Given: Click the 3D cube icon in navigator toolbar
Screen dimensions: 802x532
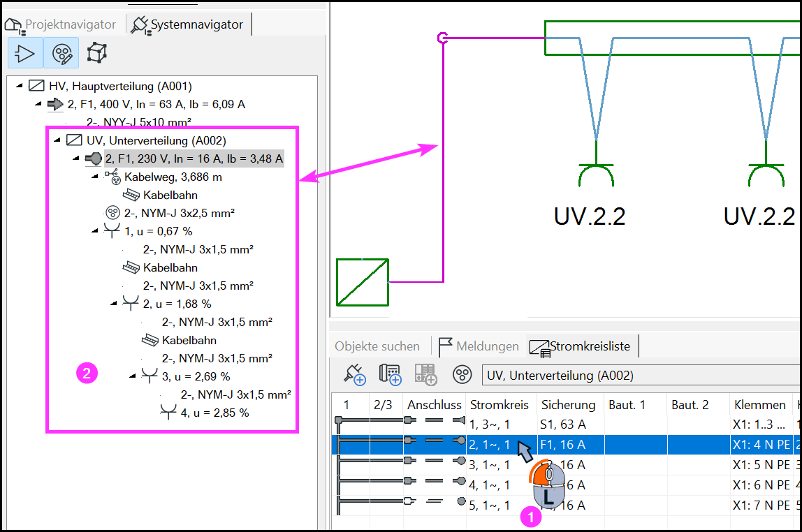Looking at the screenshot, I should 96,52.
